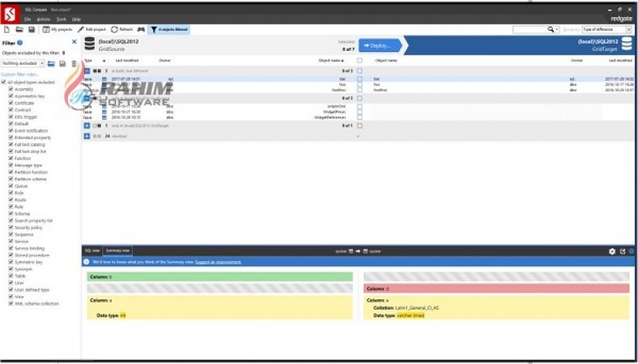Save the filter using filter pane floppy icon
The width and height of the screenshot is (638, 364).
pyautogui.click(x=62, y=63)
